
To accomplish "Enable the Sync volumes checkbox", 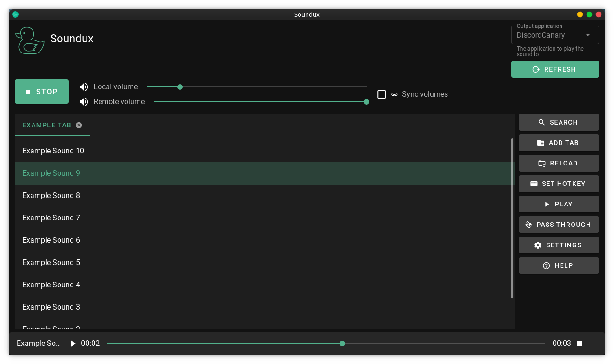I will (381, 94).
